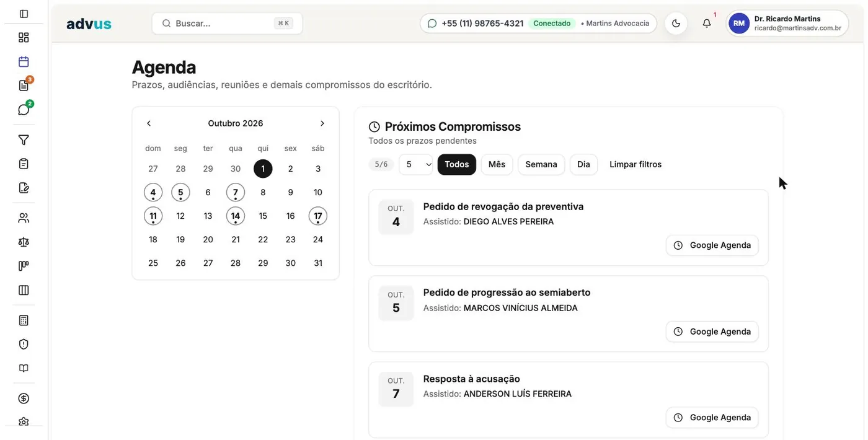Select the Dia filter tab
Image resolution: width=868 pixels, height=440 pixels.
click(583, 164)
